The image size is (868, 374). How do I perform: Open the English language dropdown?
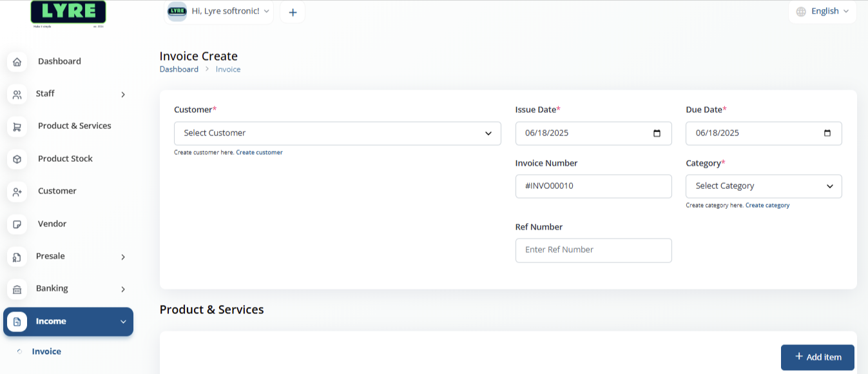[822, 11]
